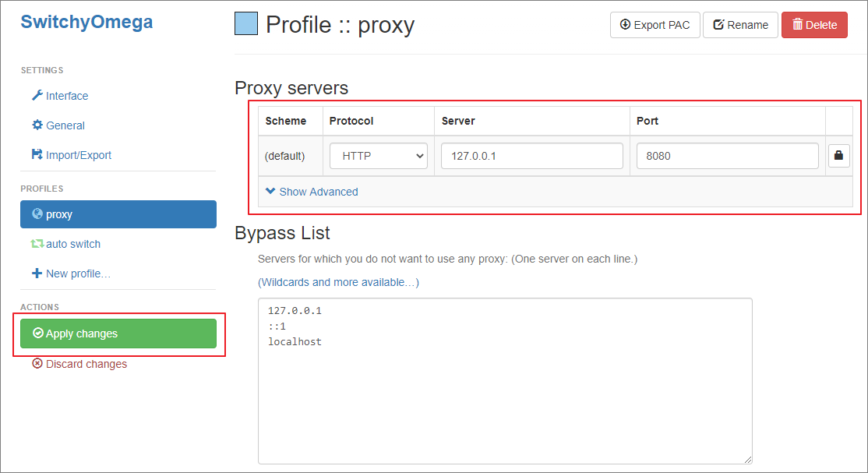Open General settings
Screen dimensions: 868x473
(58, 125)
